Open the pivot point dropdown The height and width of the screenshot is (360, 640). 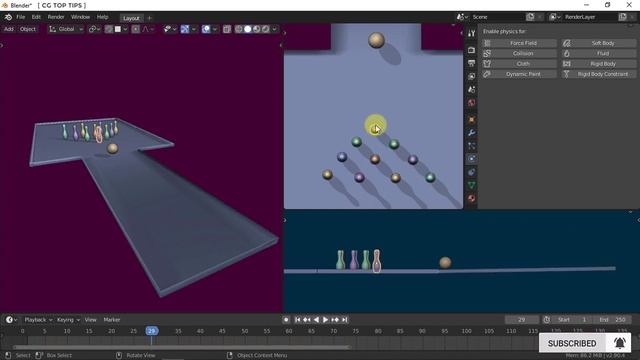pos(94,29)
